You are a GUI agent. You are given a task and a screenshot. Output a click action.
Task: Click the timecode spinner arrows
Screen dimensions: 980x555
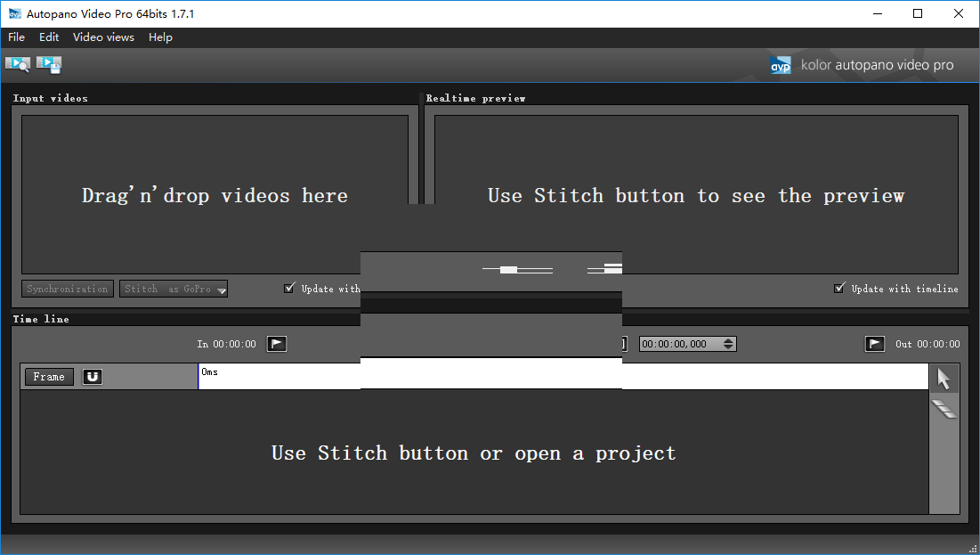(x=728, y=344)
